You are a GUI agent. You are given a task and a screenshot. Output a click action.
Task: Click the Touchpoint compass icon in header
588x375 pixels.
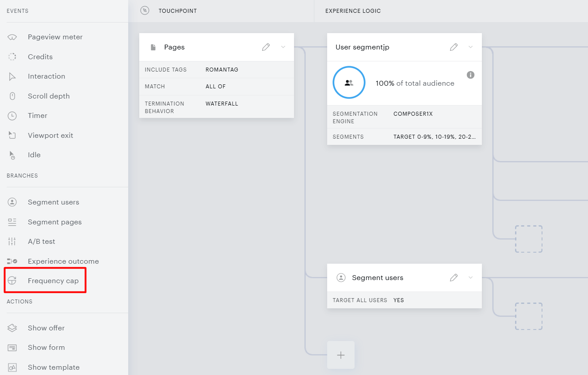[x=145, y=11]
